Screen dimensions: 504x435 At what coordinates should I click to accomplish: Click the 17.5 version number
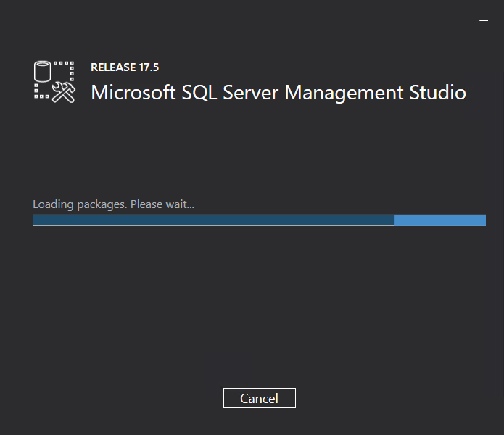coord(149,67)
